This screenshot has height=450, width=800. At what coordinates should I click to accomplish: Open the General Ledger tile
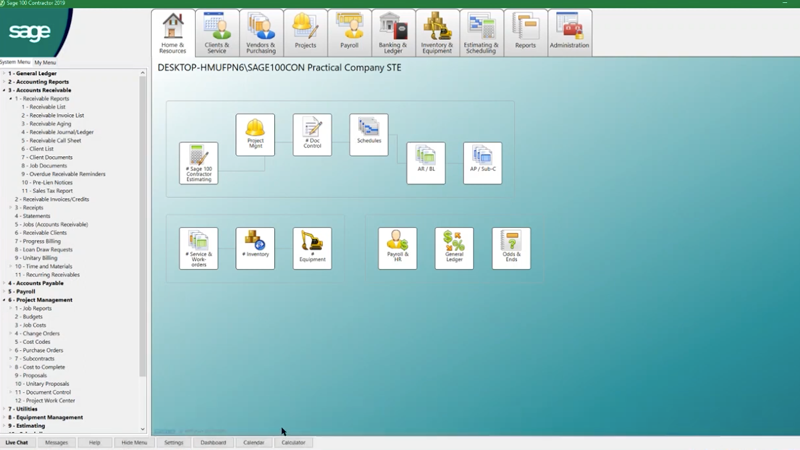pos(454,248)
